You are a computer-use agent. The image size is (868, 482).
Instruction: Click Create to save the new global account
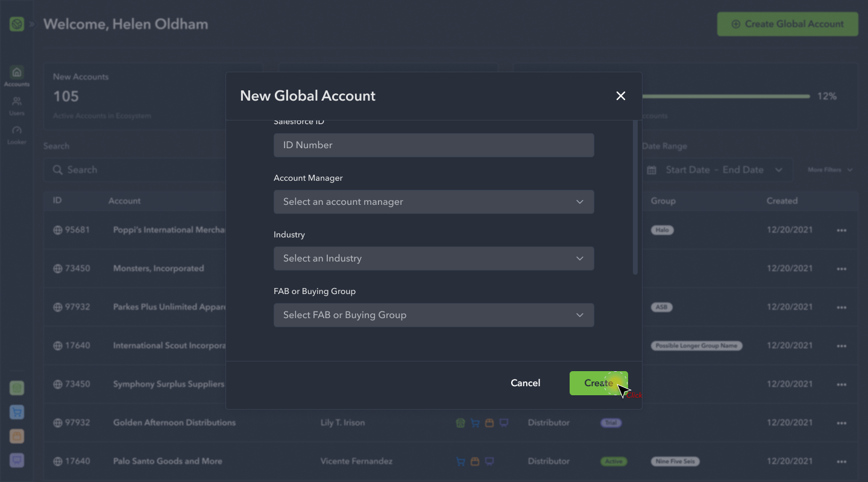point(599,383)
